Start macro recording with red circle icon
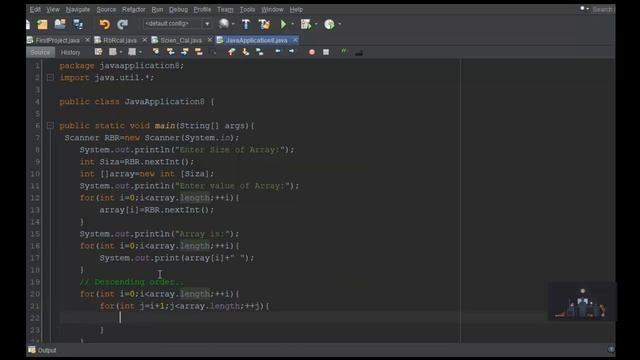Screen dimensions: 640x360 click(x=312, y=52)
